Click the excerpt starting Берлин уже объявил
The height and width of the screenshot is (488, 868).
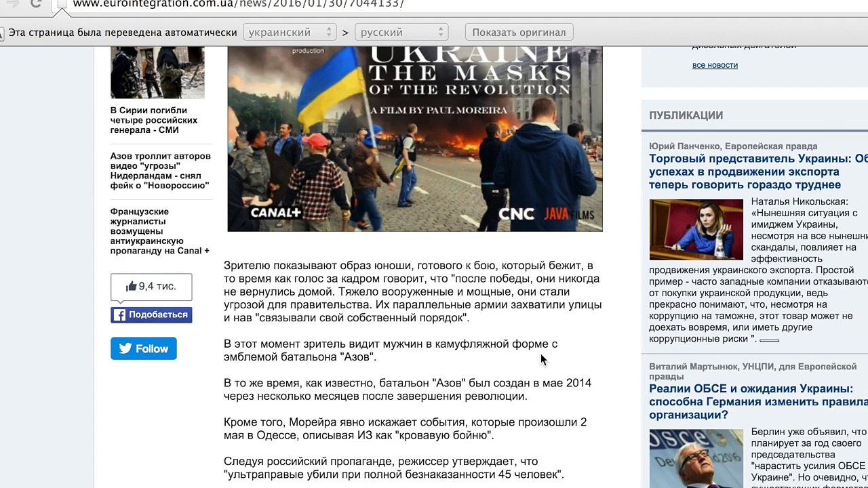tap(808, 457)
